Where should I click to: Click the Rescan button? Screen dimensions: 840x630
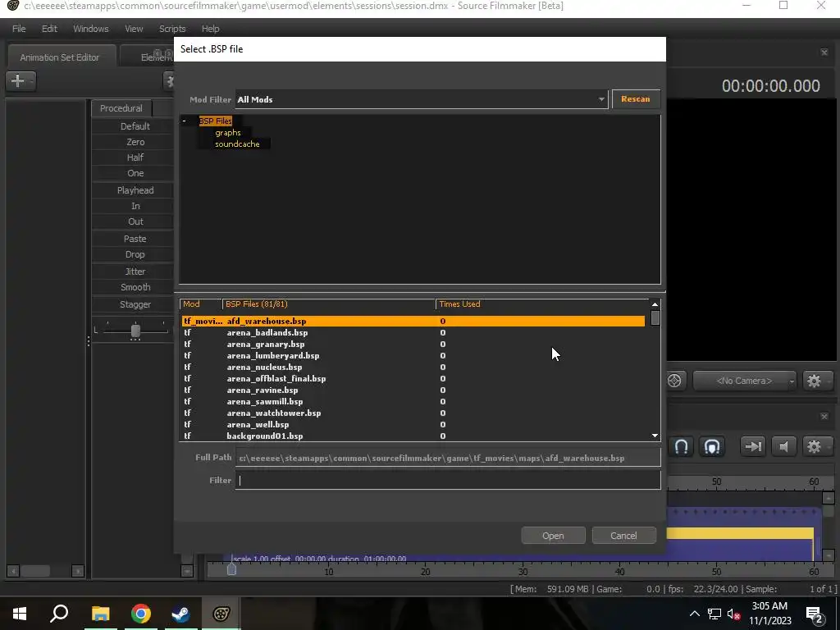[x=636, y=99]
